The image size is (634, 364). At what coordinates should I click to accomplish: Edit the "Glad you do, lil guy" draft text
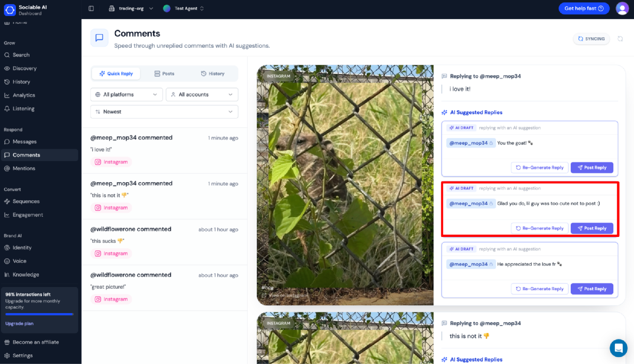coord(549,204)
